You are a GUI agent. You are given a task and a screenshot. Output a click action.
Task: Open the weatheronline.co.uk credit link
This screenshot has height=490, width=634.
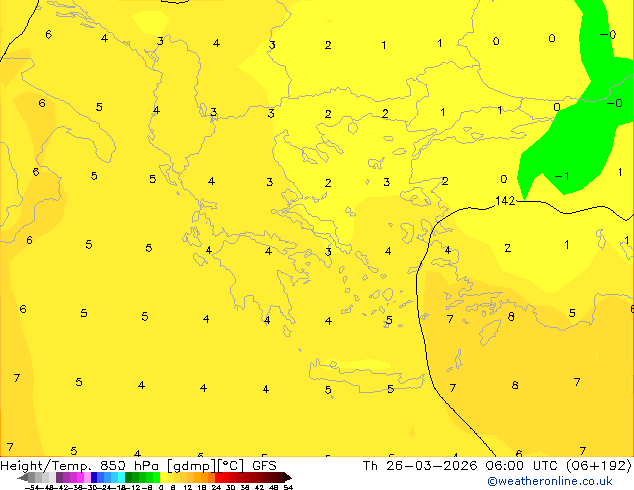tap(550, 481)
